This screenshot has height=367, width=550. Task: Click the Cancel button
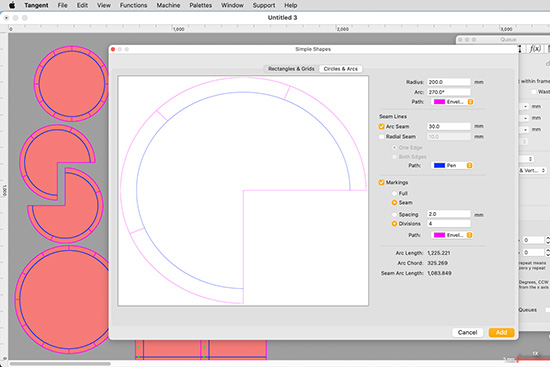click(467, 332)
